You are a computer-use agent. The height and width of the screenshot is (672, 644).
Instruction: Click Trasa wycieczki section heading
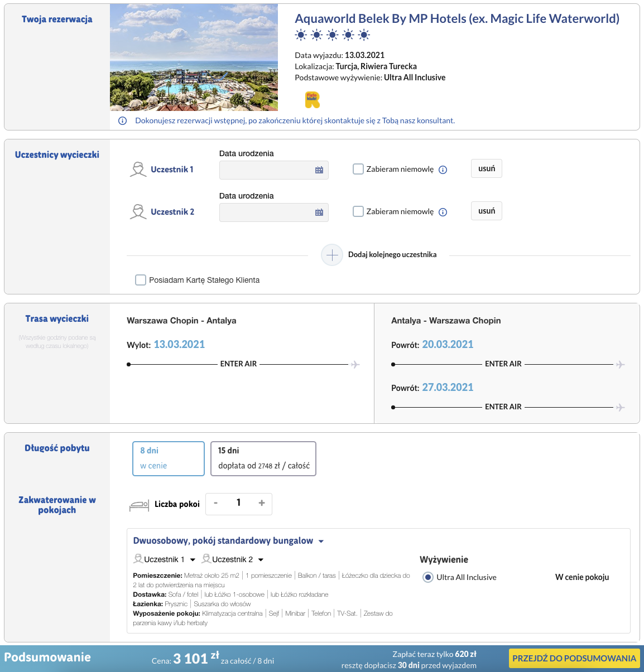[x=57, y=319]
